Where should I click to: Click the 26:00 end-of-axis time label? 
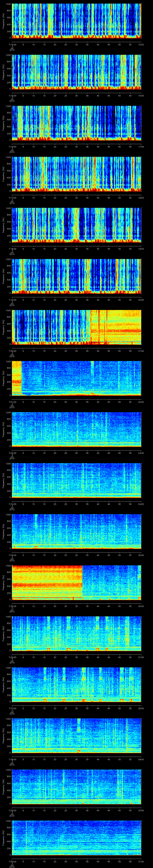click(x=141, y=606)
